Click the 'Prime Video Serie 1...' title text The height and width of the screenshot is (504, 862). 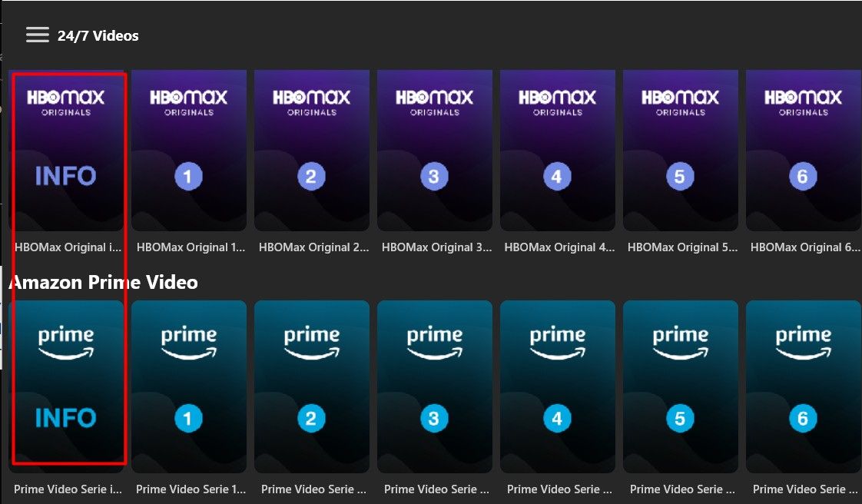tap(191, 489)
